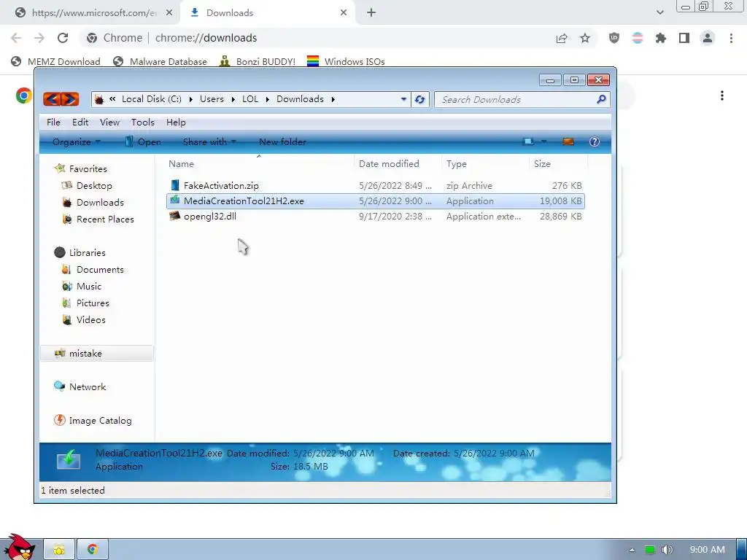Open Chrome profile avatar
This screenshot has width=747, height=560.
pyautogui.click(x=708, y=38)
